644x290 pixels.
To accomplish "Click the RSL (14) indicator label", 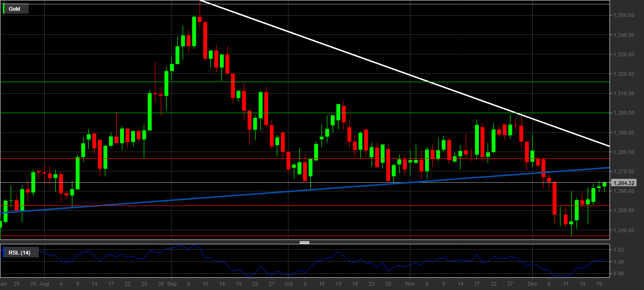I will click(19, 252).
